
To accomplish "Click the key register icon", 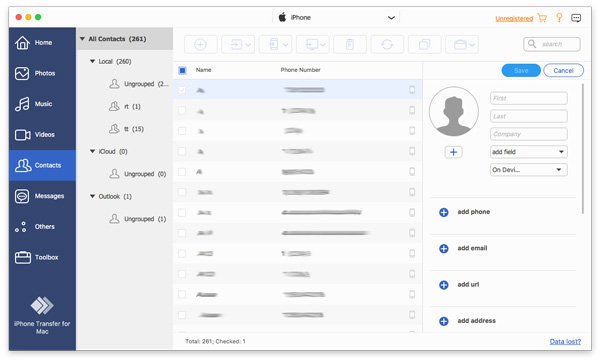I will coord(559,18).
